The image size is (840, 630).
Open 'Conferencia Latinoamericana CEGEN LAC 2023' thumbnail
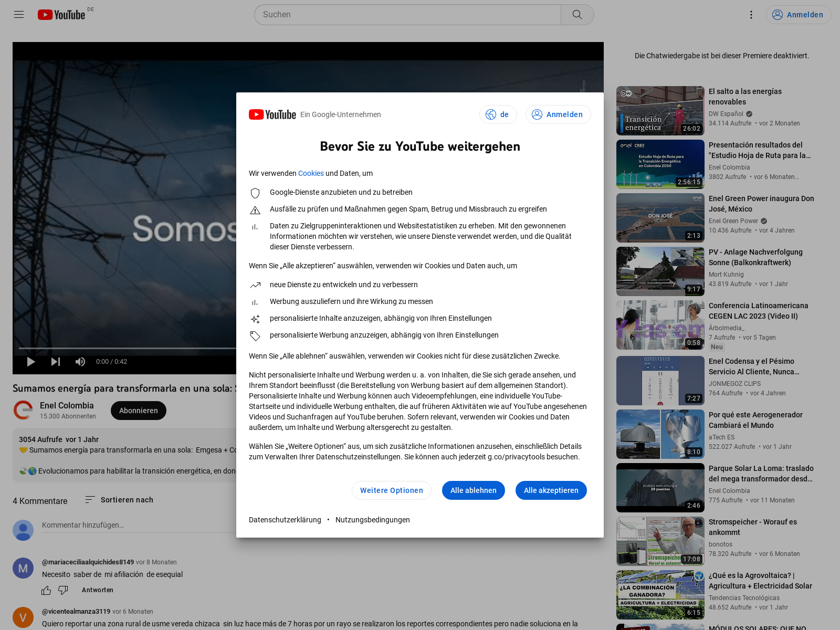tap(660, 325)
